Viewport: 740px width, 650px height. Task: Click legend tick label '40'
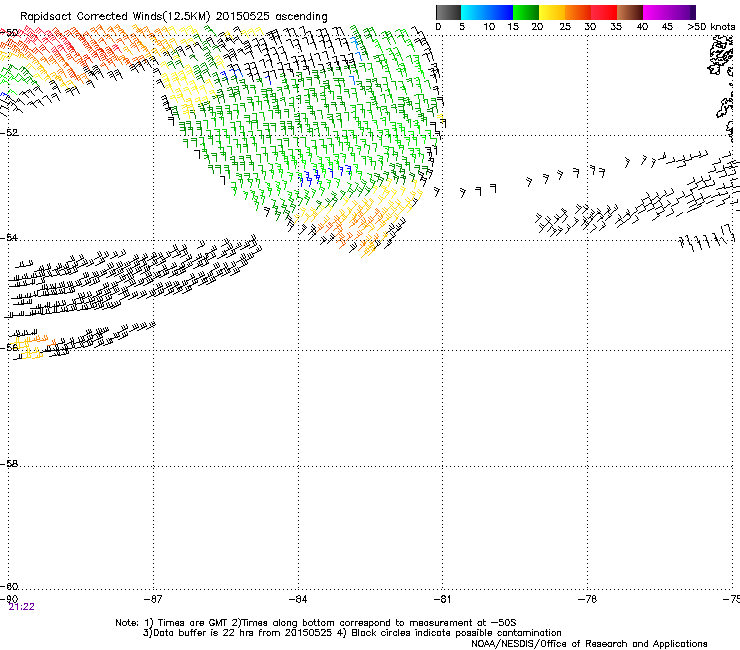[642, 27]
